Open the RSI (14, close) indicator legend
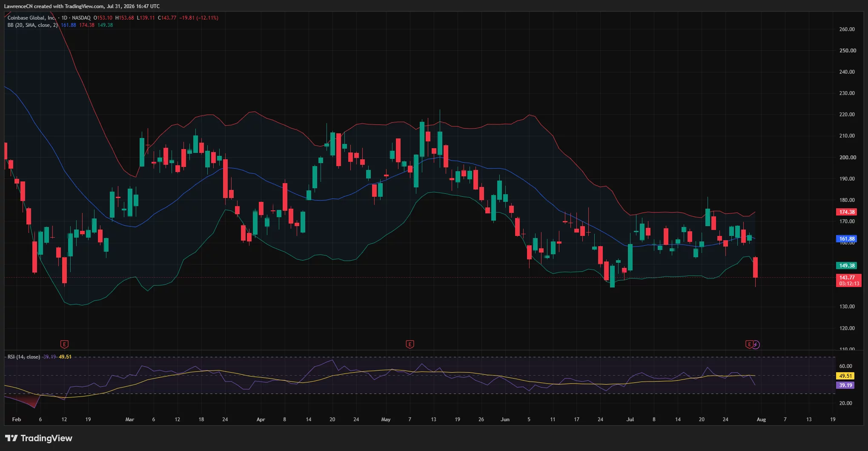Viewport: 868px width, 451px height. coord(24,357)
